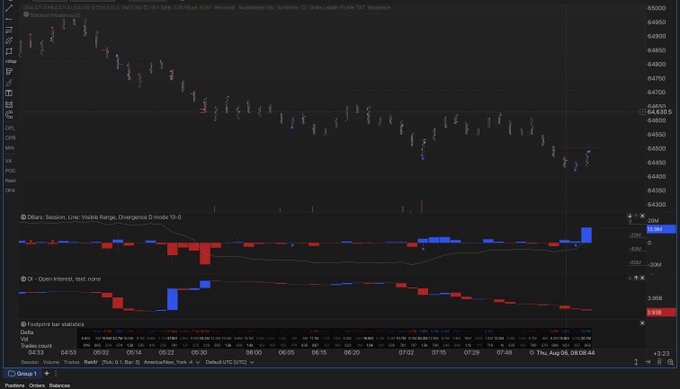This screenshot has width=680, height=389.
Task: Toggle the RekM overlay in sidebar
Action: pos(10,181)
